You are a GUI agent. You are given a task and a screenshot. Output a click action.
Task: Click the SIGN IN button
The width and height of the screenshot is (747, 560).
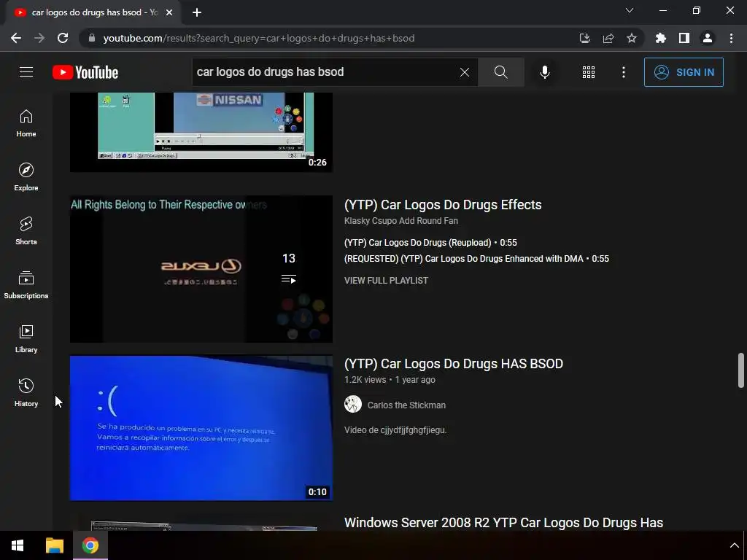[x=683, y=72]
